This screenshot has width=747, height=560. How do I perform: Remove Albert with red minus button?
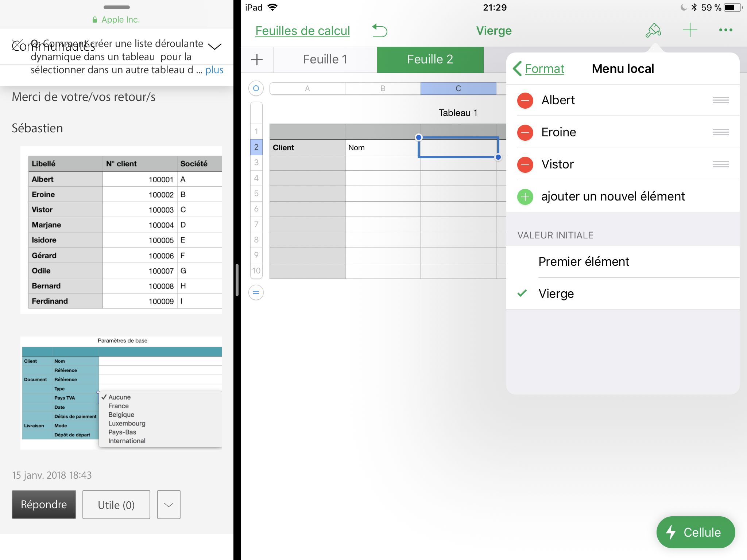(525, 100)
